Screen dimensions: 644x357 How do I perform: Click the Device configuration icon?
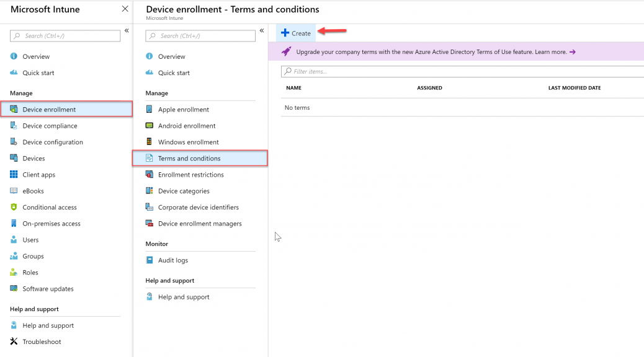pyautogui.click(x=14, y=142)
